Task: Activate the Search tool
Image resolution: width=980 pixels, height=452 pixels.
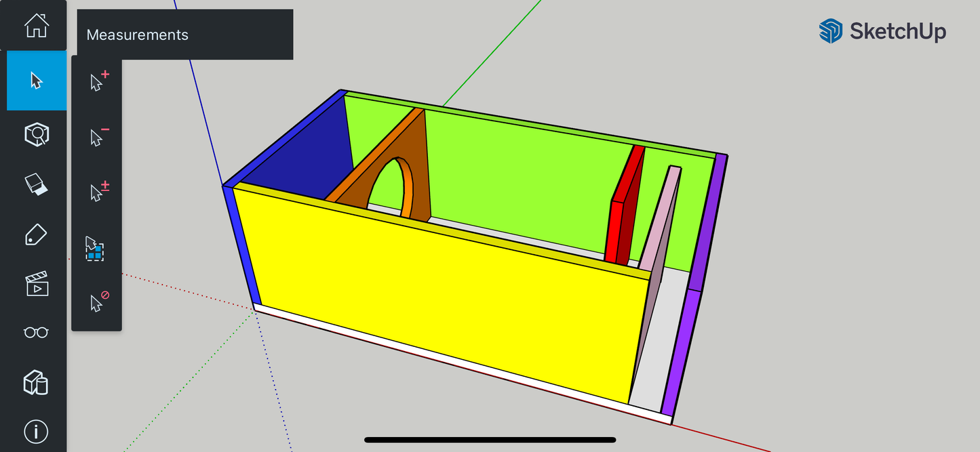Action: point(36,134)
